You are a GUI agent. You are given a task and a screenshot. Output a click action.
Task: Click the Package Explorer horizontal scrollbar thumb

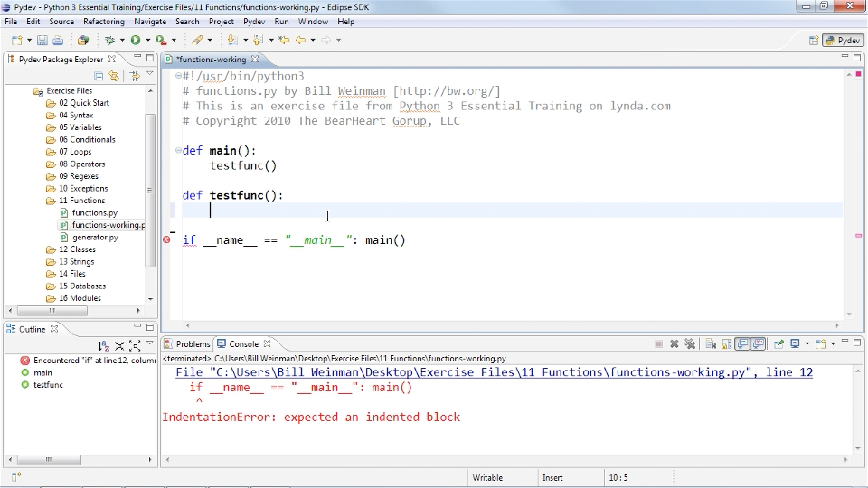(x=52, y=310)
